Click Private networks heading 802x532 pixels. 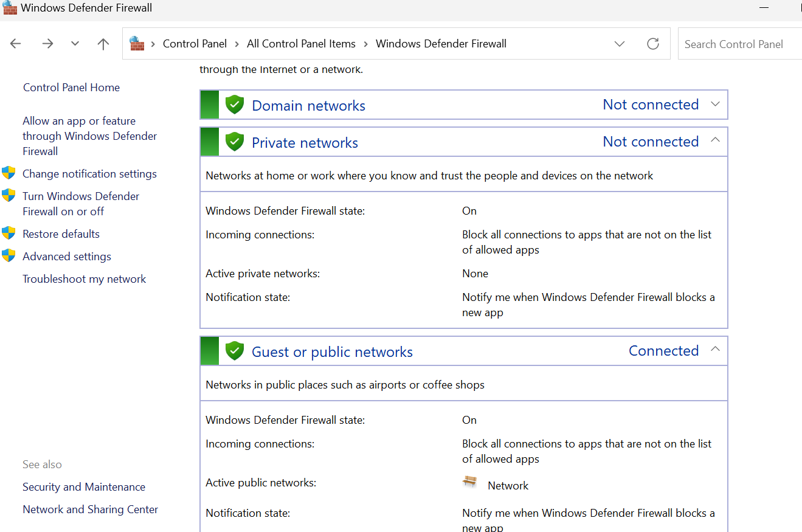point(305,143)
